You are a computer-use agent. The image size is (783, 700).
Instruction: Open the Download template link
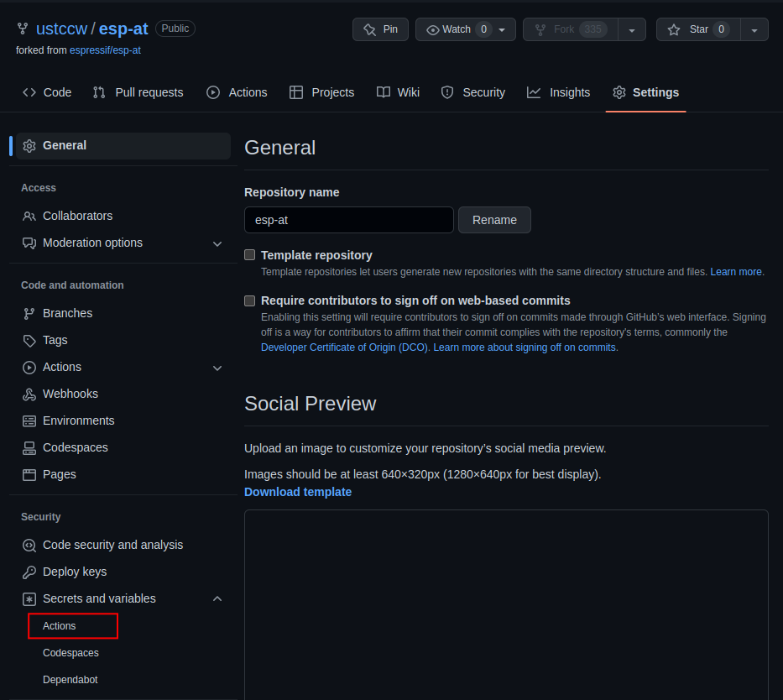click(x=297, y=492)
